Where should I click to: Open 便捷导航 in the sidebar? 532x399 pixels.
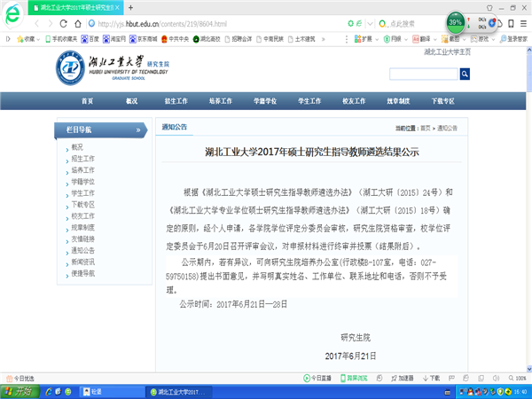pyautogui.click(x=82, y=273)
